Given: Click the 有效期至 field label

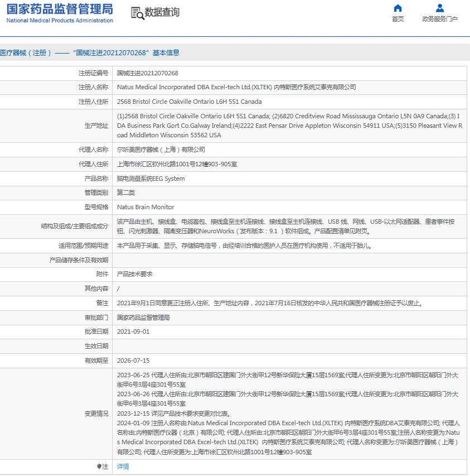Looking at the screenshot, I should (96, 360).
